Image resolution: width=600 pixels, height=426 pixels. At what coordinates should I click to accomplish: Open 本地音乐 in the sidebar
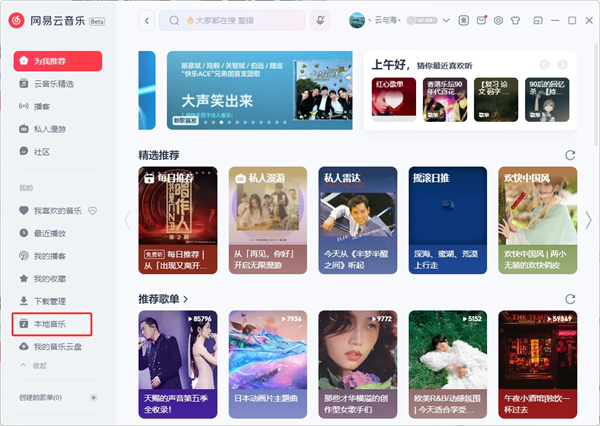(51, 324)
